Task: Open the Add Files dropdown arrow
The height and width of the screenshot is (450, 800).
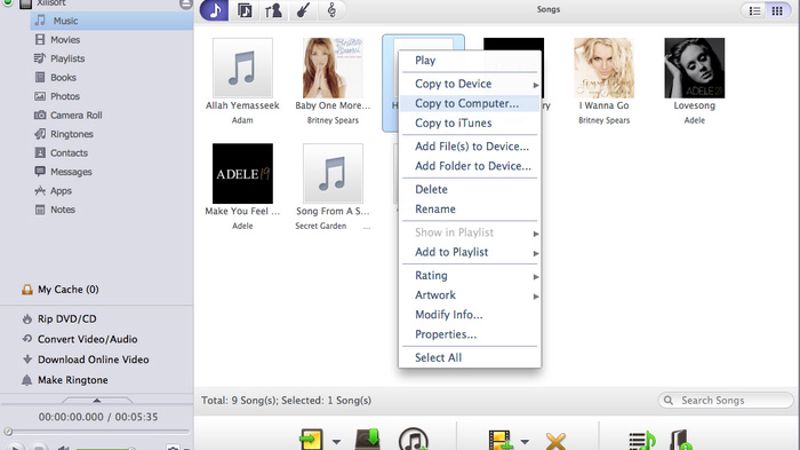Action: click(524, 442)
